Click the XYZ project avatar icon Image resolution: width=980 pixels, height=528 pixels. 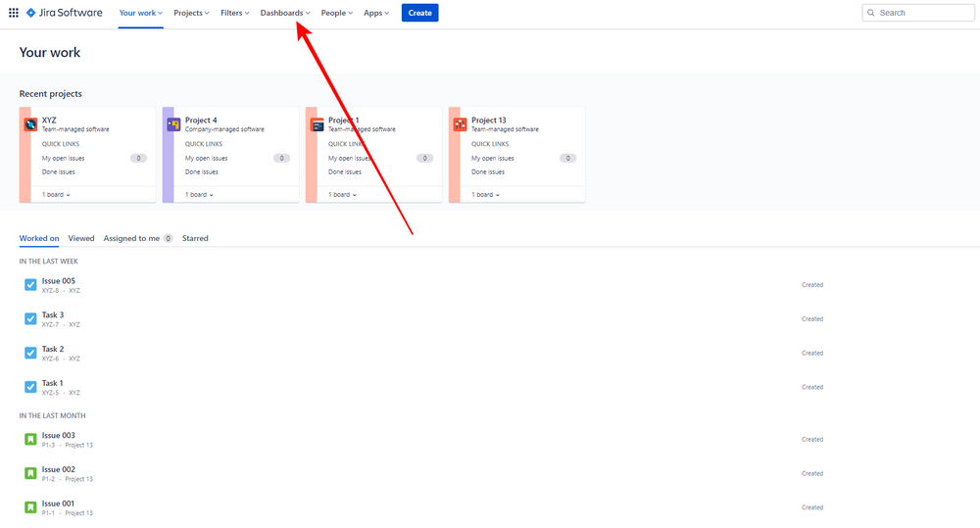[30, 124]
